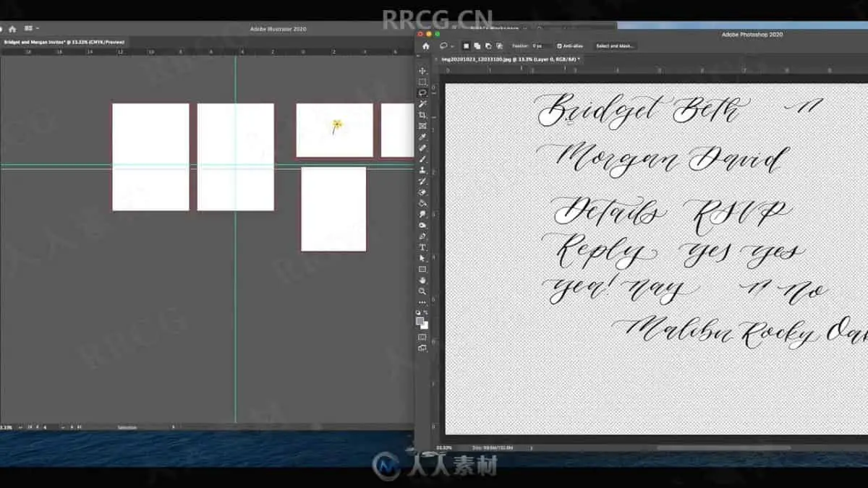Choose Subtract from Selection mode
The width and height of the screenshot is (868, 488).
tap(488, 46)
